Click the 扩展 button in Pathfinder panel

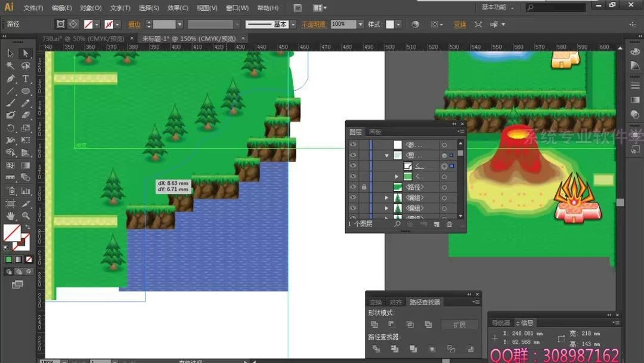coord(459,324)
